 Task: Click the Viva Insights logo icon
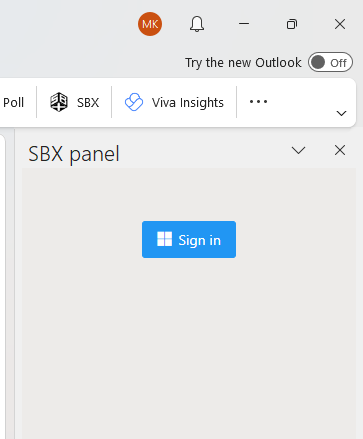tap(134, 102)
